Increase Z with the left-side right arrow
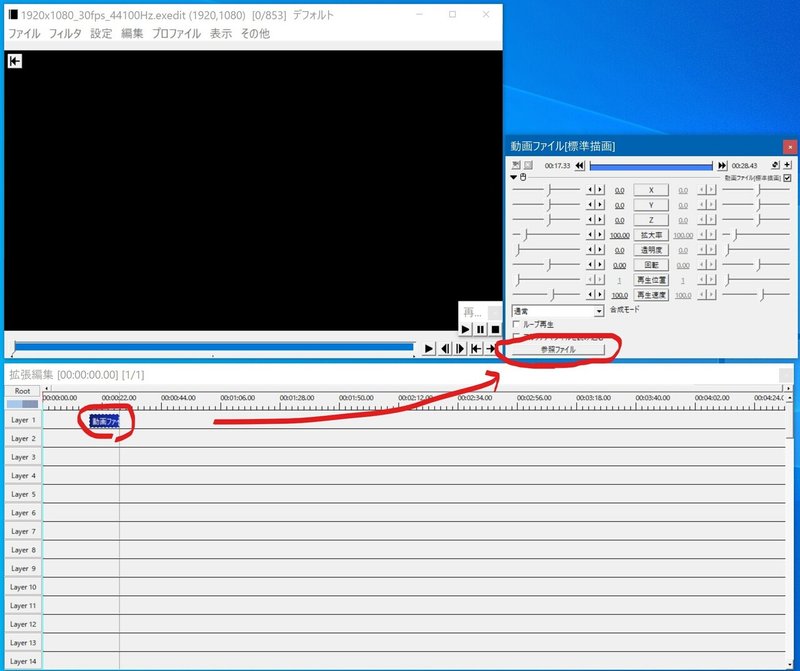800x671 pixels. [x=600, y=219]
